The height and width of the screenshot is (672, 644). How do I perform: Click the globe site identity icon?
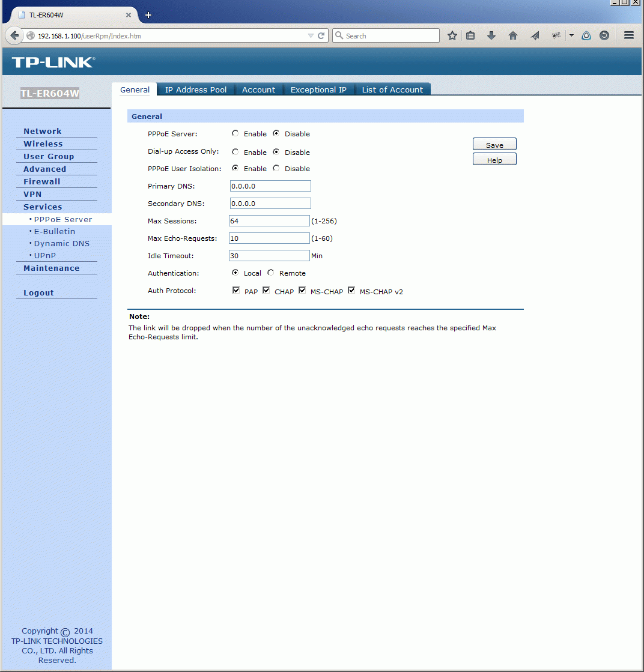click(x=31, y=35)
